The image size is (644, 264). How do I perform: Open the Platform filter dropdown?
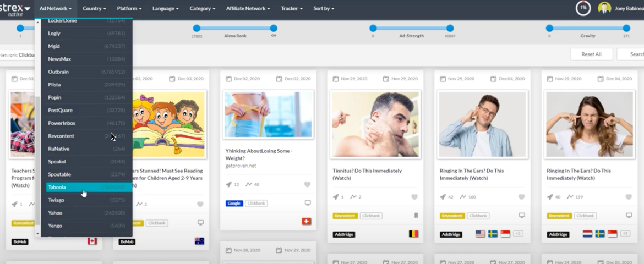[x=129, y=8]
